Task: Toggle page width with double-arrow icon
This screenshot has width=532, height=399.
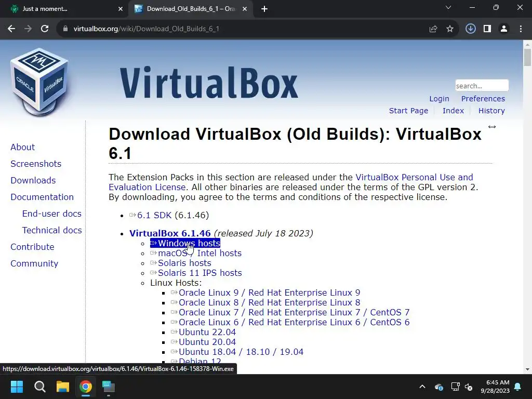Action: tap(492, 127)
